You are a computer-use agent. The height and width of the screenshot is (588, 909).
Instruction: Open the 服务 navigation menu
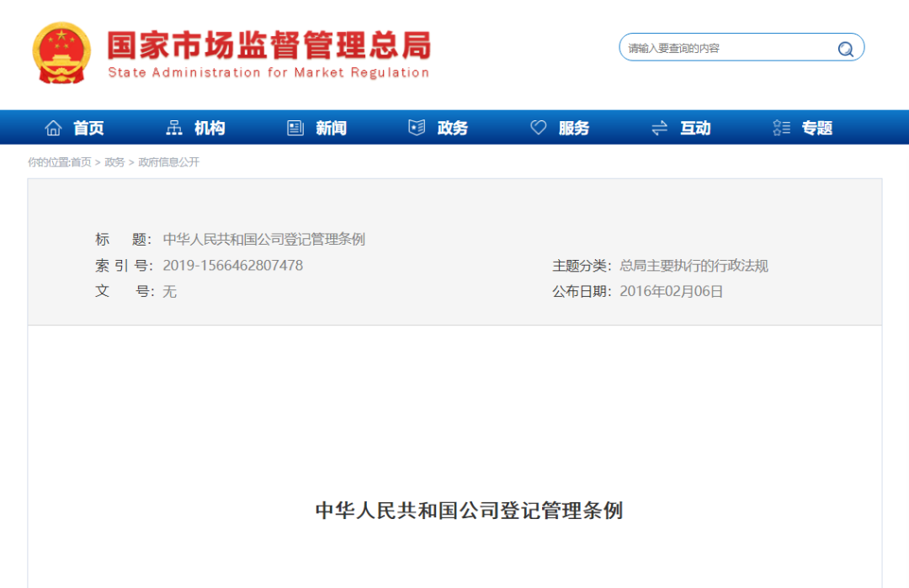[574, 128]
